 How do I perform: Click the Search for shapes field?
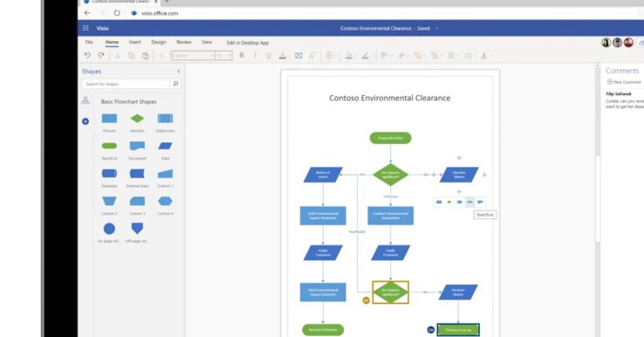(x=126, y=84)
